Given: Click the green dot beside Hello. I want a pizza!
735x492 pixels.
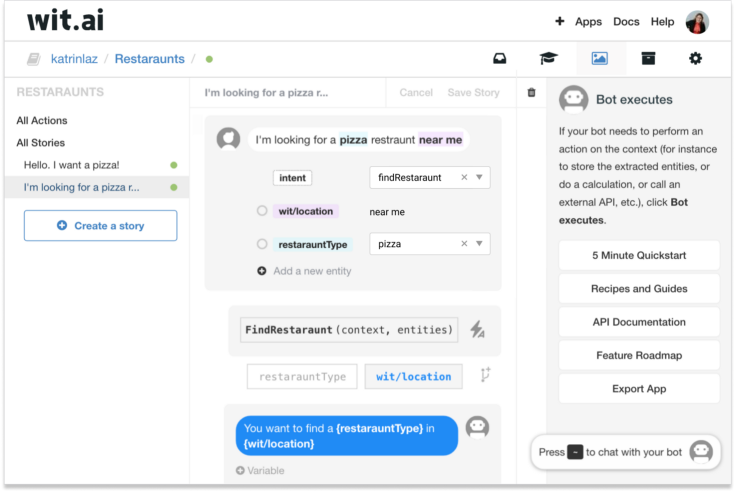Looking at the screenshot, I should point(173,165).
